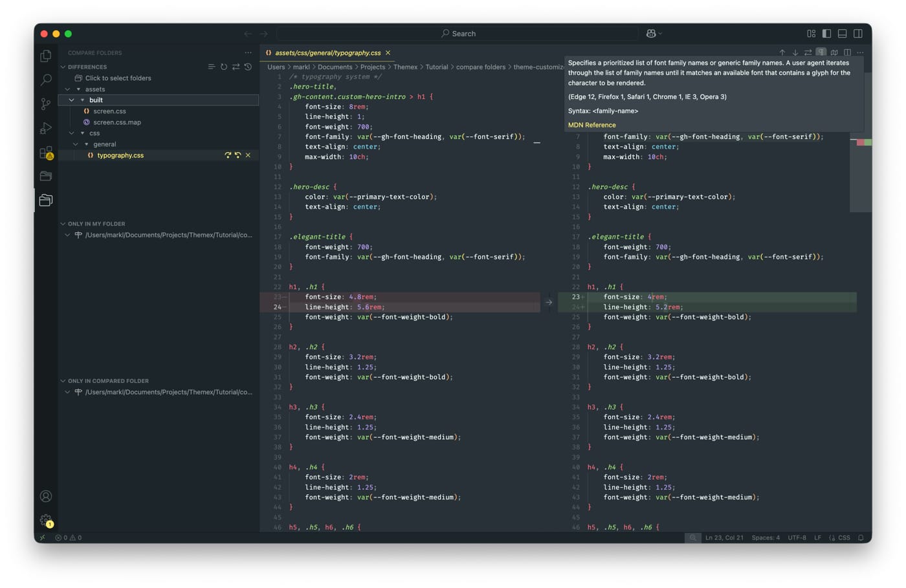Viewport: 906px width, 588px height.
Task: Collapse the Differences section
Action: pos(63,67)
